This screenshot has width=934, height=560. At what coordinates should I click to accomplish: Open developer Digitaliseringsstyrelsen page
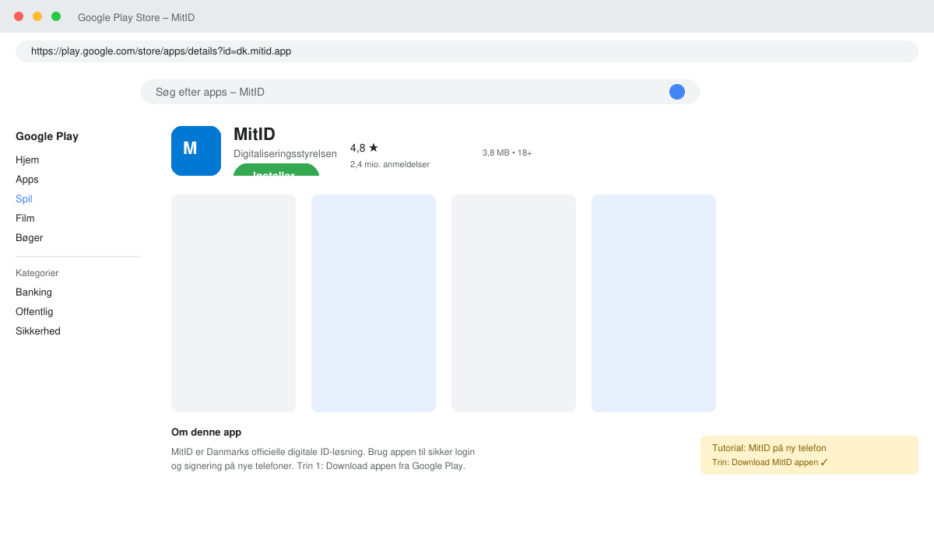click(285, 154)
